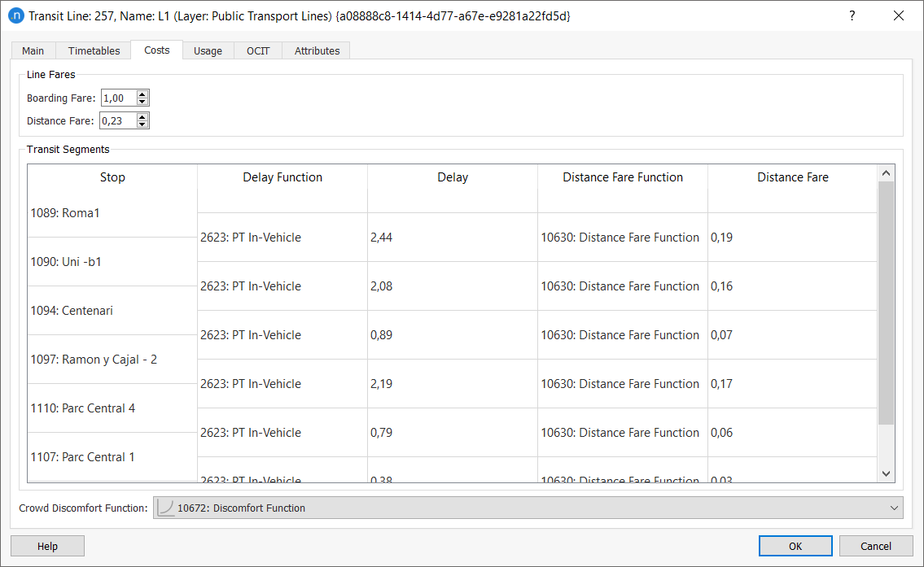Click the question mark help icon
This screenshot has width=924, height=567.
[x=852, y=15]
